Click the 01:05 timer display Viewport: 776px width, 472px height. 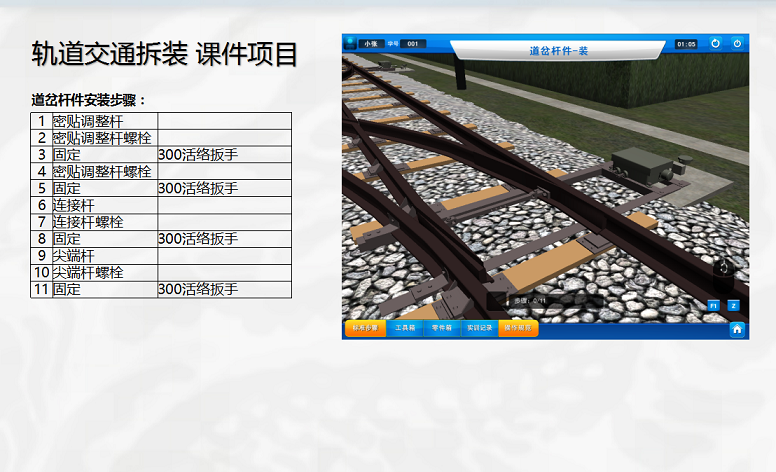click(686, 44)
